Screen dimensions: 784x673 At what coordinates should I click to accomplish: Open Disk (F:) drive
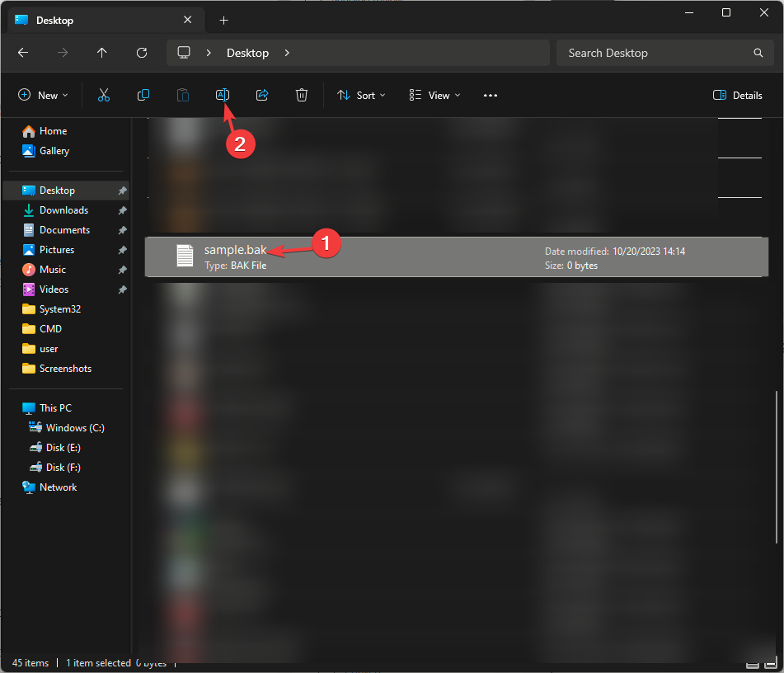tap(63, 468)
